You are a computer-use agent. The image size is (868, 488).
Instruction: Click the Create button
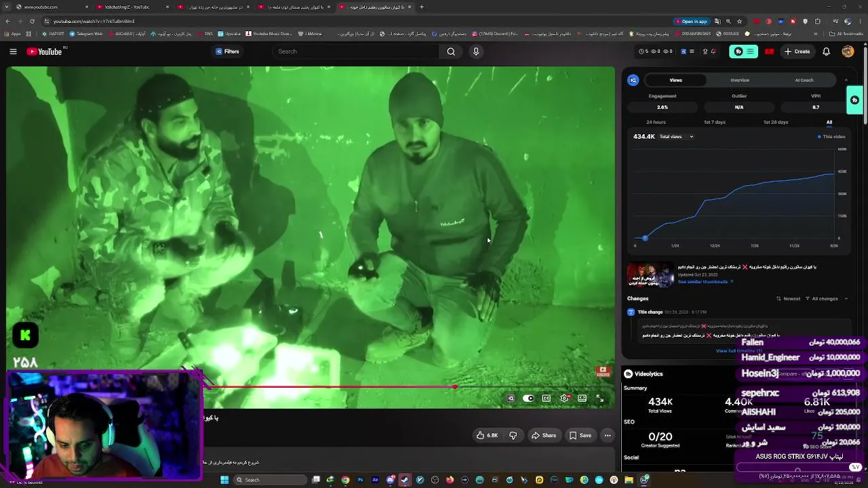pos(797,52)
